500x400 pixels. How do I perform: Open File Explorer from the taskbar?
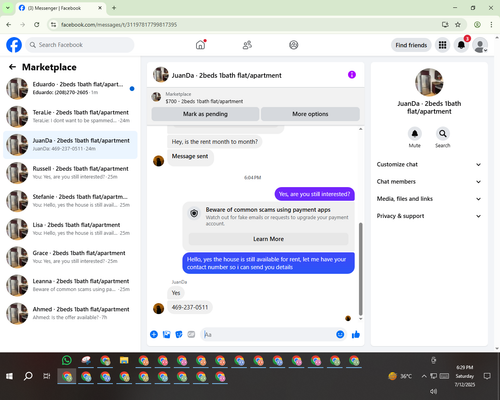click(124, 360)
